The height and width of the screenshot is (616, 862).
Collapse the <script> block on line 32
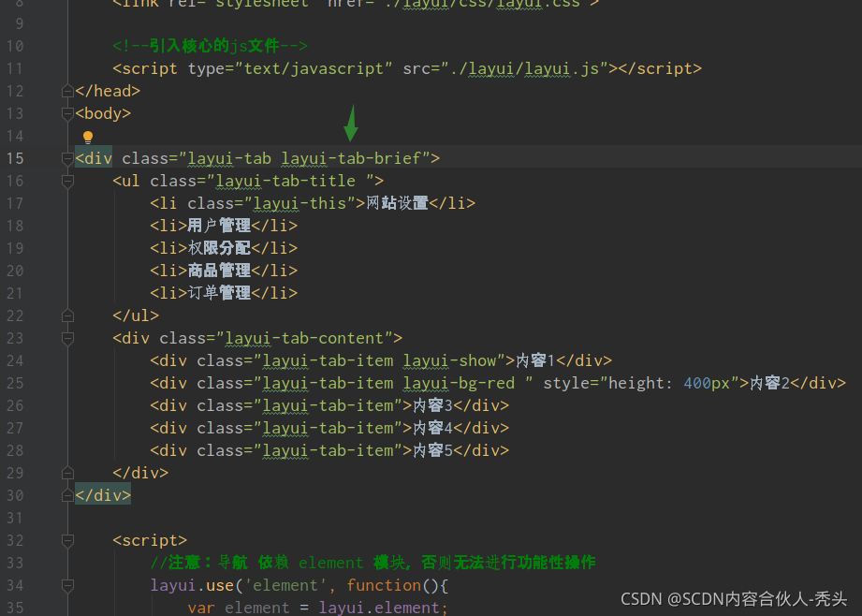(67, 541)
